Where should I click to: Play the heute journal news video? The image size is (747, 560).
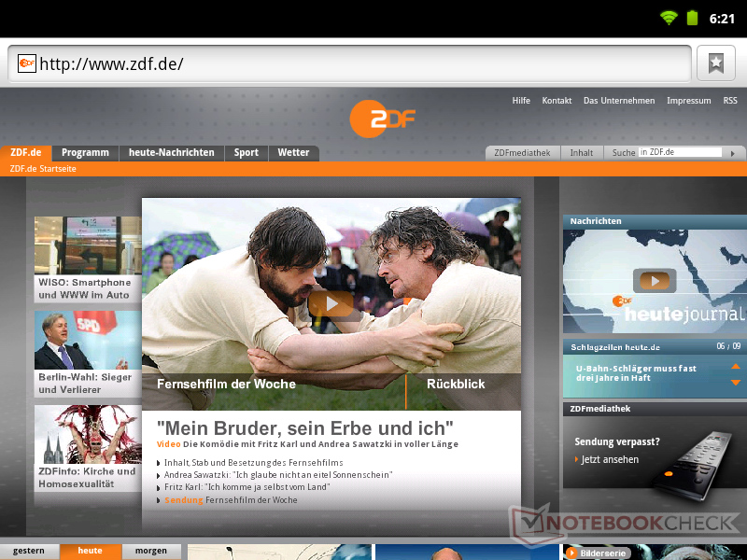tap(655, 281)
